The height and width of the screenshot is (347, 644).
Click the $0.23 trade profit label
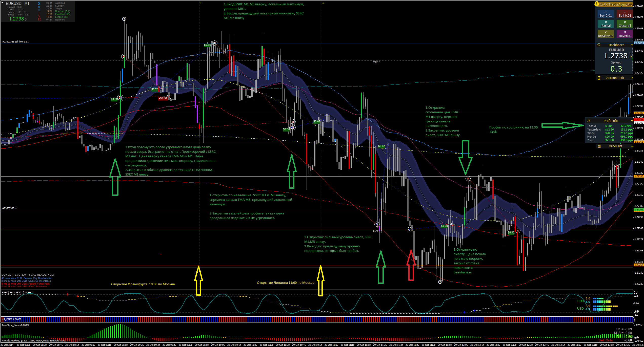[x=155, y=89]
